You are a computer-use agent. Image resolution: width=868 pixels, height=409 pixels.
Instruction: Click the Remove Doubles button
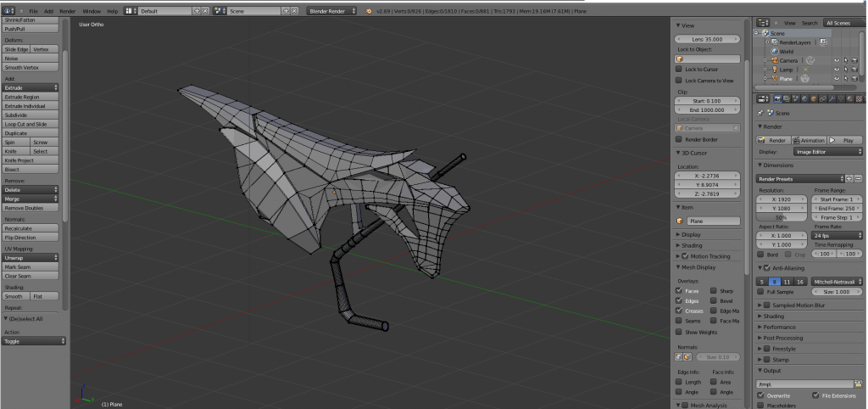click(x=31, y=208)
